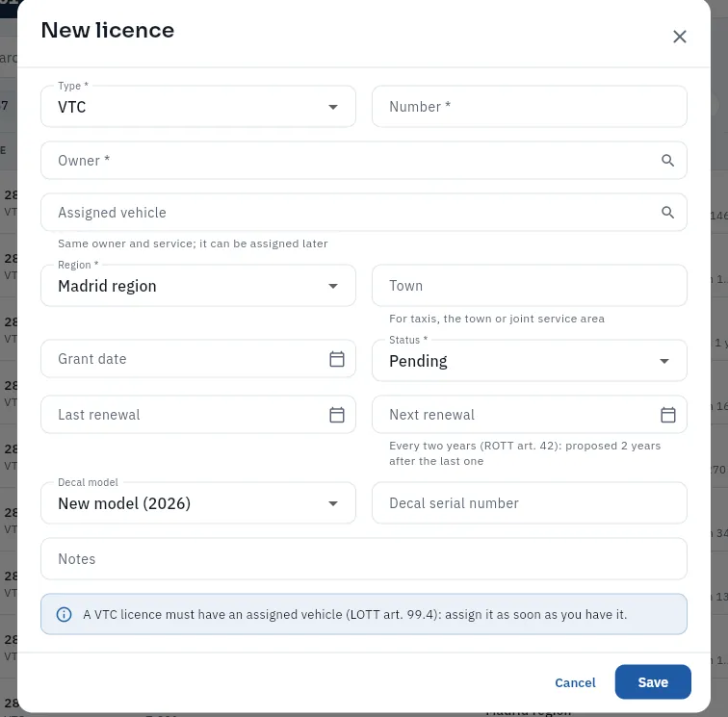Expand the Region dropdown (Madrid region)

coord(198,286)
